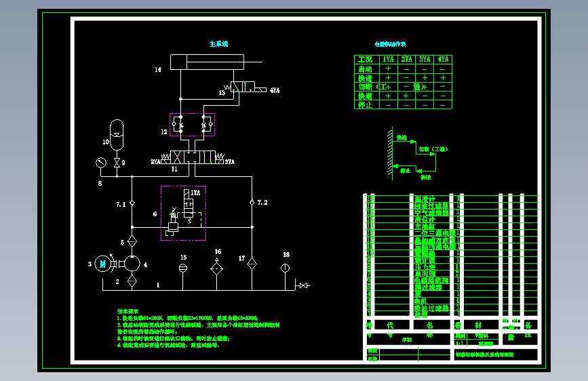Click the magenta relief valve block 6

[x=183, y=213]
